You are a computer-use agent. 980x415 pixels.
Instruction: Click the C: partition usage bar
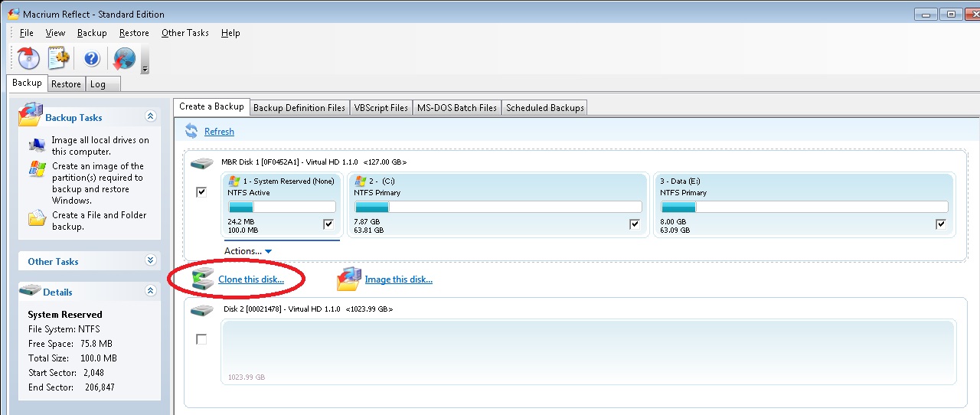498,207
